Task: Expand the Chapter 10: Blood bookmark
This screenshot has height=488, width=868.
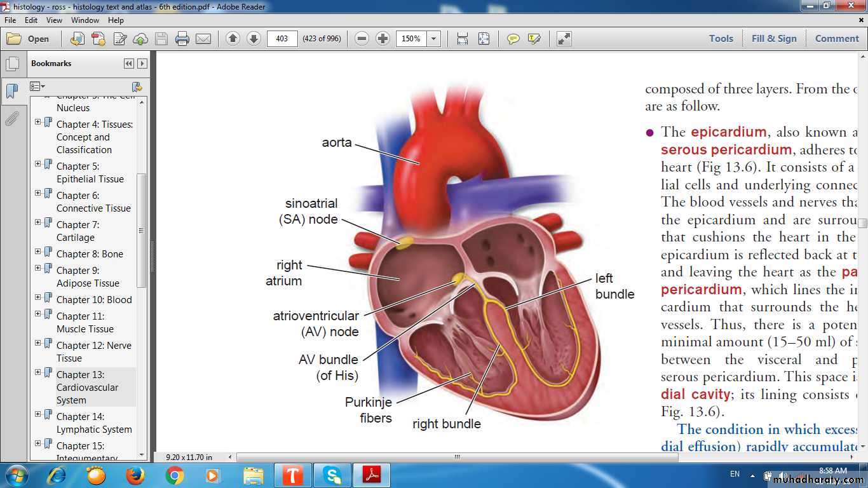Action: pyautogui.click(x=38, y=297)
